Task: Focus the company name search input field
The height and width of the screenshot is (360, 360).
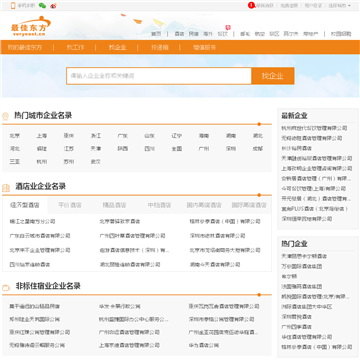Action: click(159, 76)
